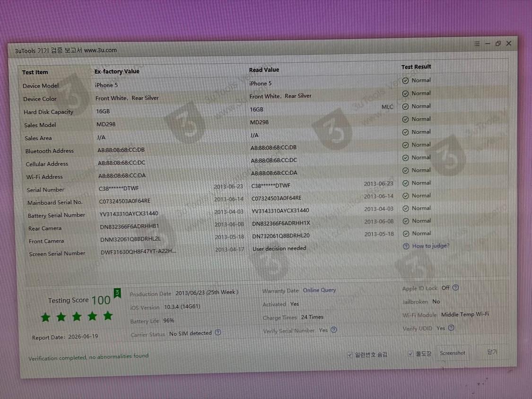Click help icon next to Verify UDID

(451, 328)
